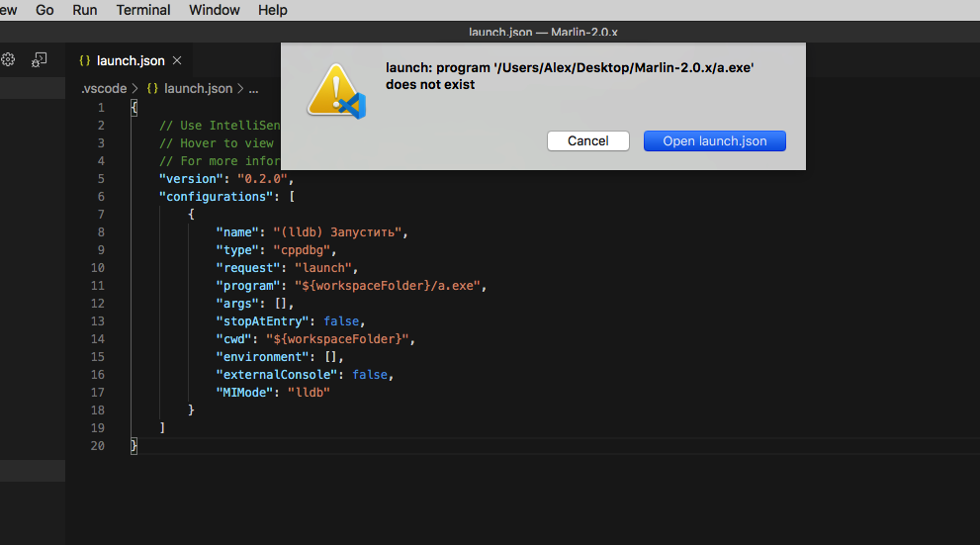Image resolution: width=980 pixels, height=545 pixels.
Task: Open the Run menu
Action: click(x=84, y=10)
